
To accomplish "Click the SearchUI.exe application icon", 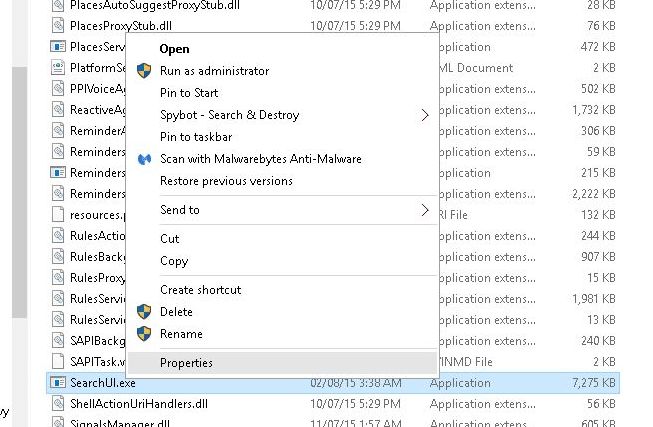I will point(58,382).
